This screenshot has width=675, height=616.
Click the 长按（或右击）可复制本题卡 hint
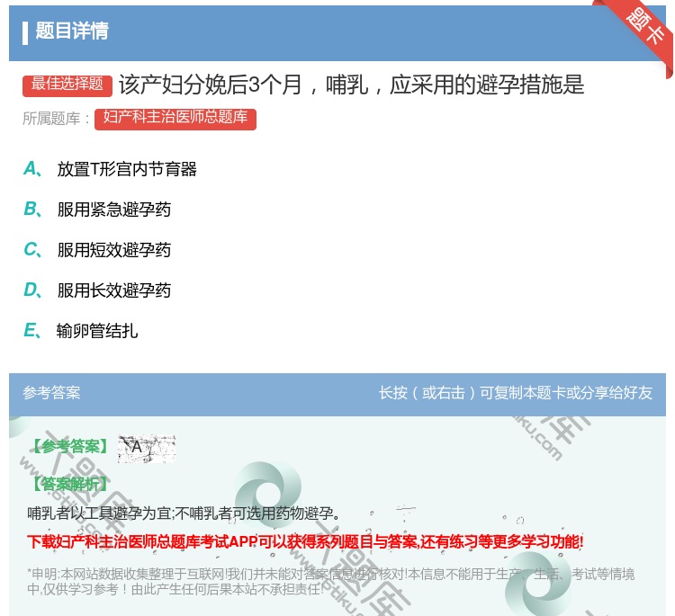(x=516, y=393)
